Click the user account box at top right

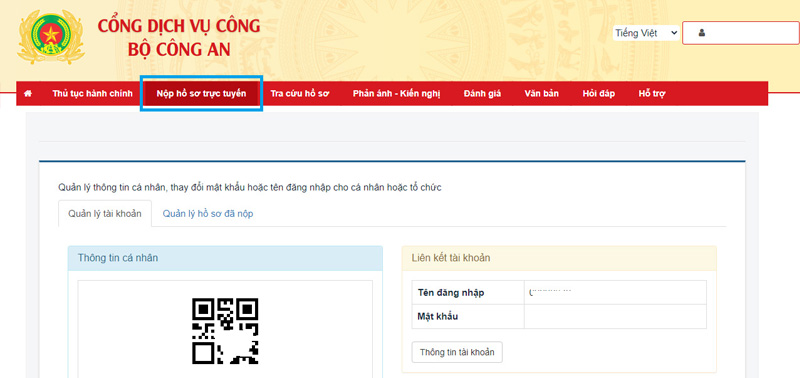point(741,33)
